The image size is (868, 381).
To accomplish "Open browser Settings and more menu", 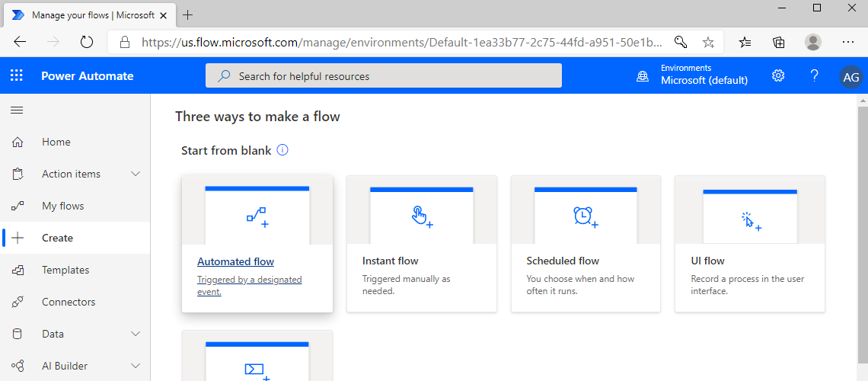I will pos(848,42).
